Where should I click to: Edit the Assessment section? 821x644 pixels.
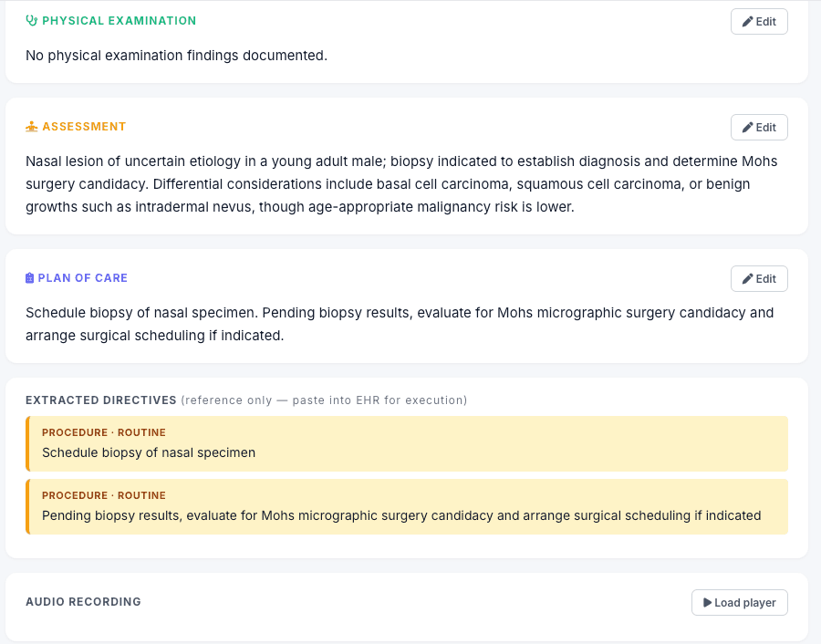[x=759, y=127]
